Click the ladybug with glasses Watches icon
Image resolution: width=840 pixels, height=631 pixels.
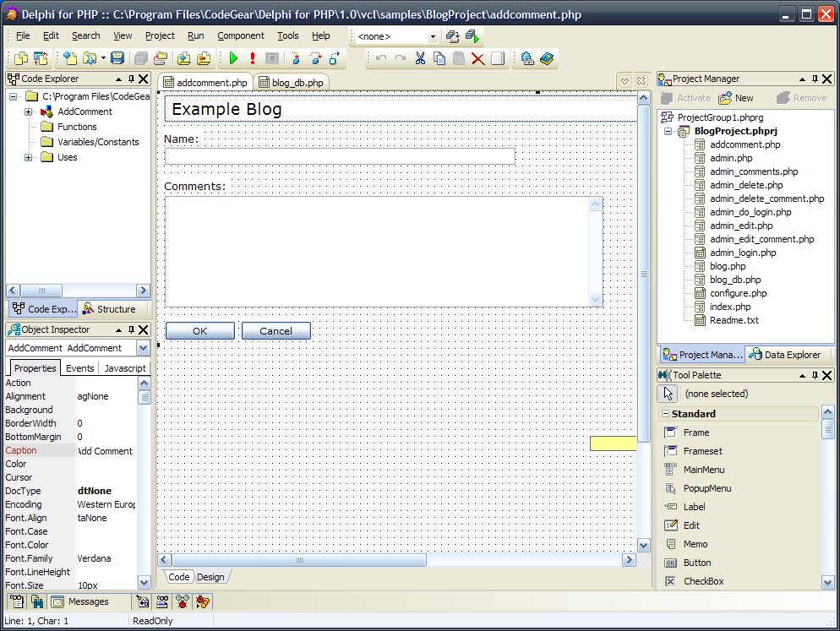tap(183, 601)
